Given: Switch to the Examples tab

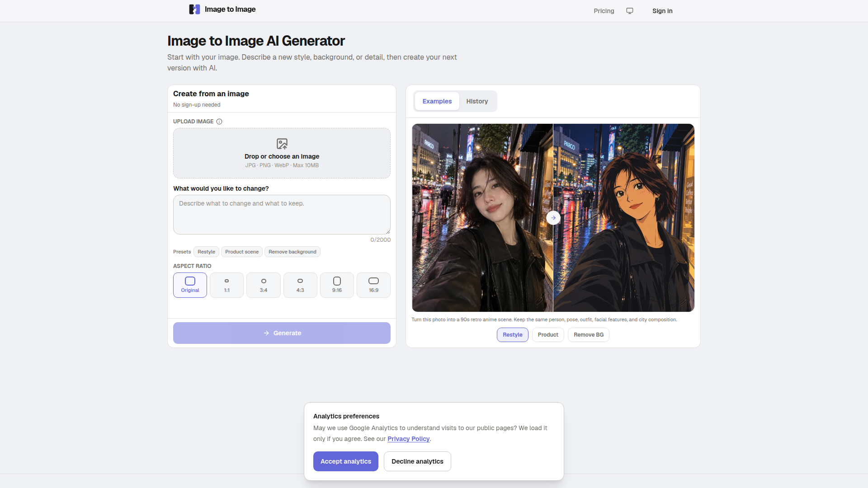Looking at the screenshot, I should (437, 101).
